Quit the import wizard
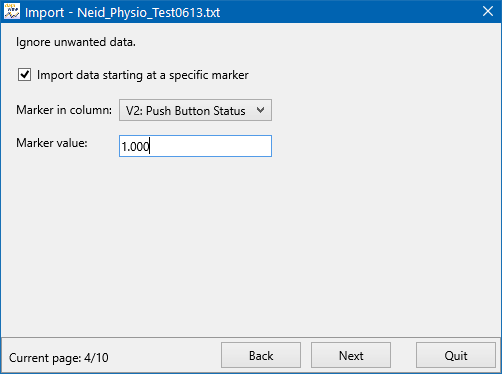 click(456, 355)
